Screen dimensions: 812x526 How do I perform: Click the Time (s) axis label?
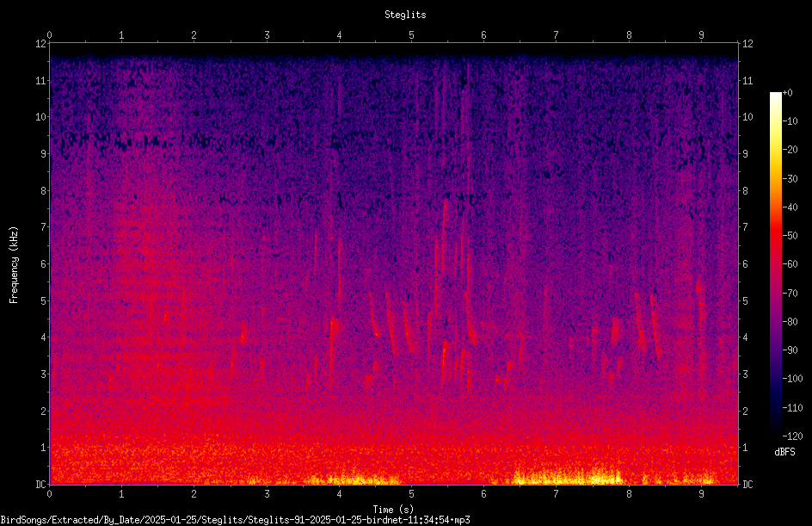[393, 510]
